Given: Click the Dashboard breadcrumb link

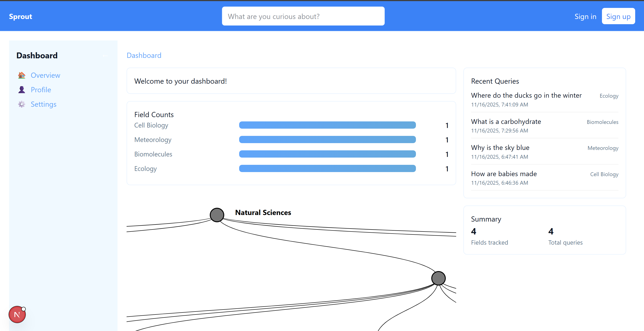Looking at the screenshot, I should pos(144,55).
